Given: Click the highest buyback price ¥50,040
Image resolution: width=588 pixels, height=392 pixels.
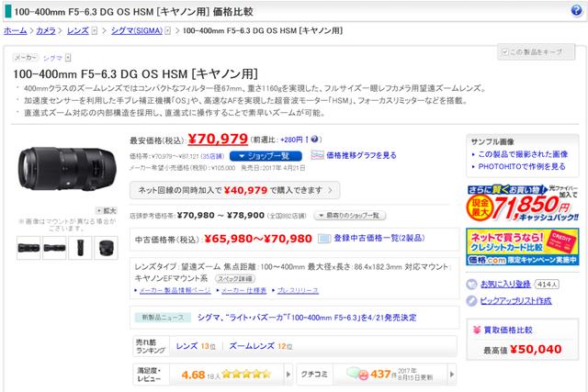Looking at the screenshot, I should point(536,349).
